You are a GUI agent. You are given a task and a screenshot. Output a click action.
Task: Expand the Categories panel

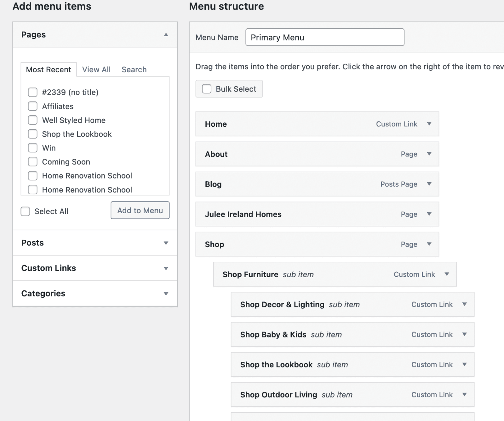click(x=166, y=294)
